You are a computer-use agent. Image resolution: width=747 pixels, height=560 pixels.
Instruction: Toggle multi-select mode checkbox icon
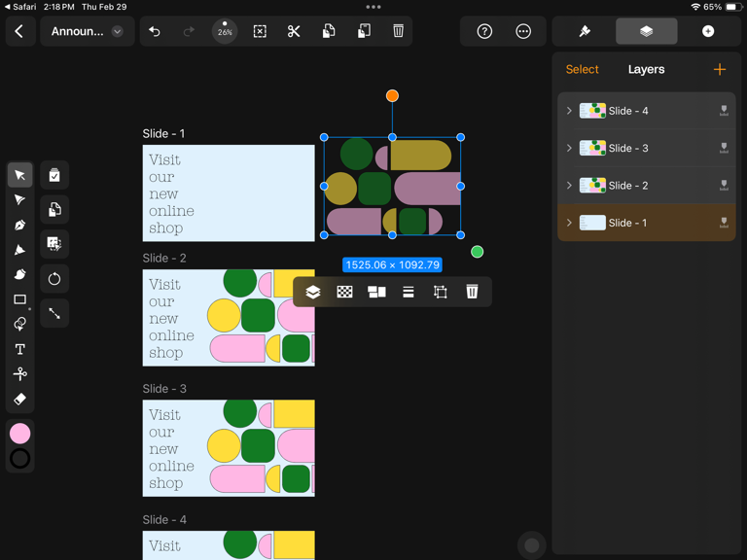[54, 175]
